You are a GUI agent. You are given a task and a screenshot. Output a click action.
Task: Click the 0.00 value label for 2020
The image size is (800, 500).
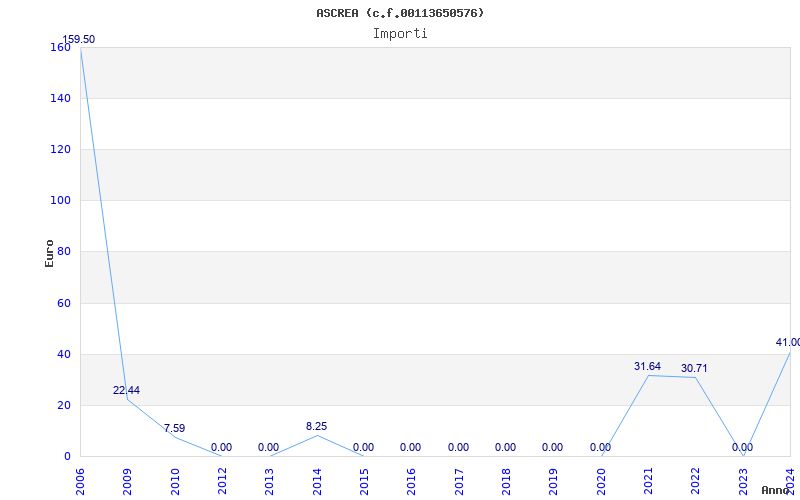pos(600,447)
